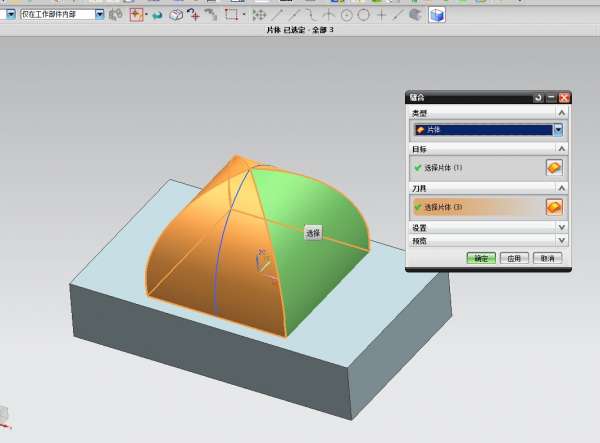Collapse the 刀具 section

tap(561, 188)
